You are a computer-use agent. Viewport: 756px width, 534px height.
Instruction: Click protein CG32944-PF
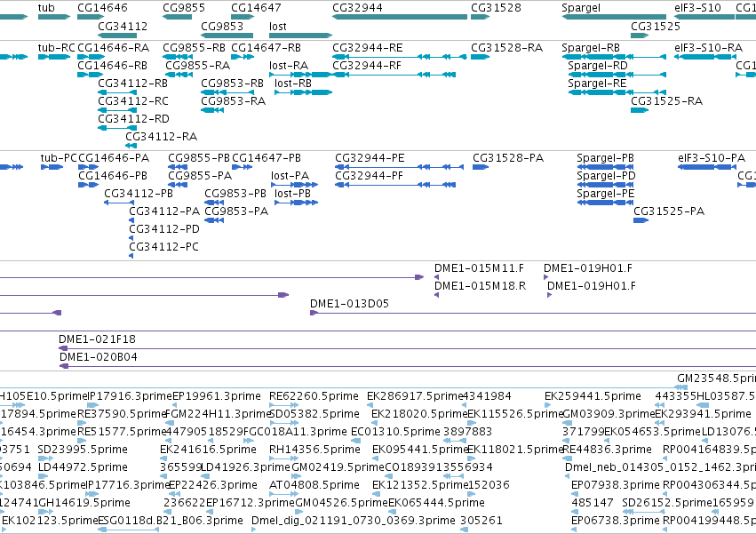tap(395, 185)
